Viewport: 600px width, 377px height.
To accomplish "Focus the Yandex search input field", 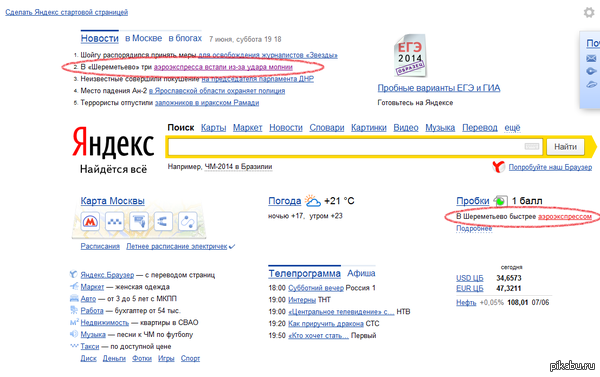I will click(355, 147).
